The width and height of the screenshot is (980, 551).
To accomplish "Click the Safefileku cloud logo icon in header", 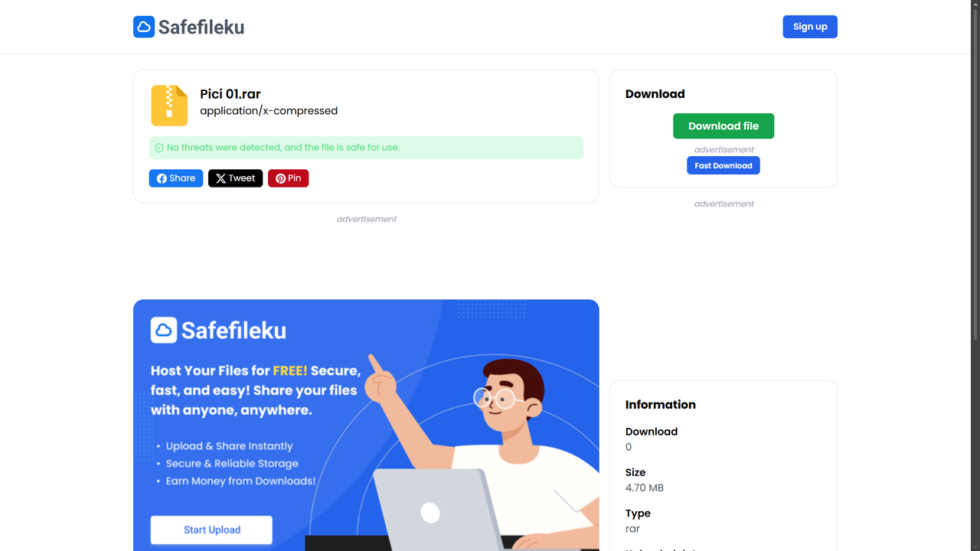I will click(x=144, y=27).
